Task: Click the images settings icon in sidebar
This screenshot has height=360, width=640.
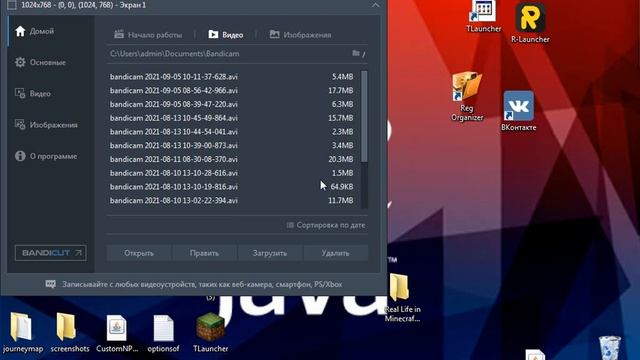Action: (x=20, y=124)
